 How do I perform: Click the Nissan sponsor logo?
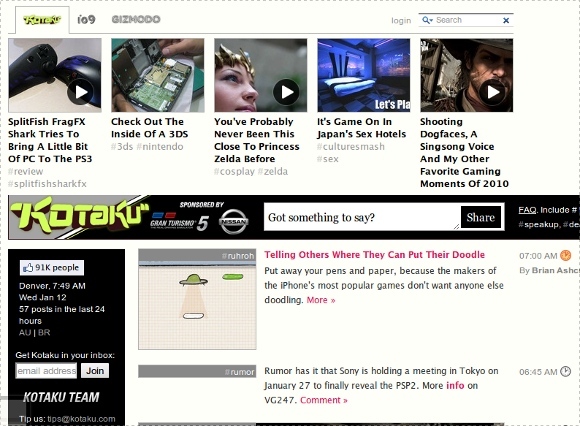pos(234,222)
